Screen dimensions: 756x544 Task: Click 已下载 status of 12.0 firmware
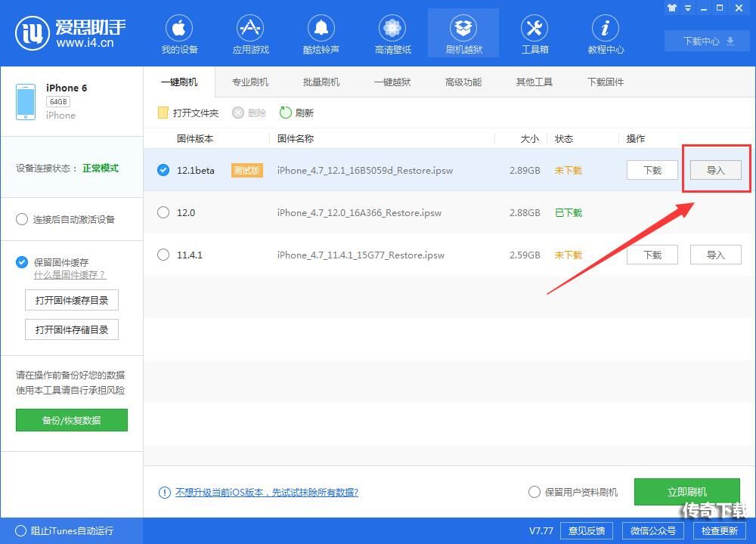(x=569, y=212)
